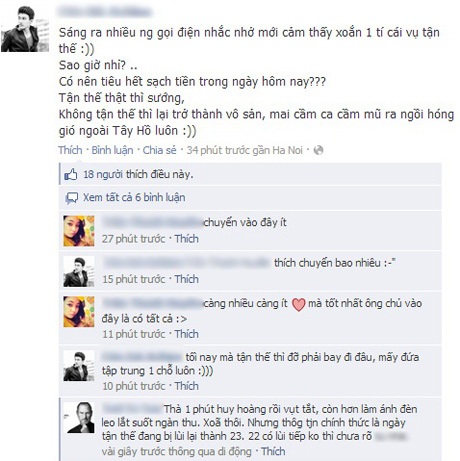The width and height of the screenshot is (460, 461).
Task: Click Bình luận under the post
Action: tap(112, 150)
